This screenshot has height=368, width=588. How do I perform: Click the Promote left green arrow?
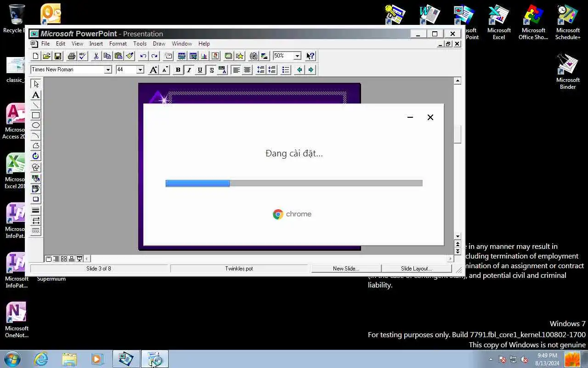(x=300, y=70)
